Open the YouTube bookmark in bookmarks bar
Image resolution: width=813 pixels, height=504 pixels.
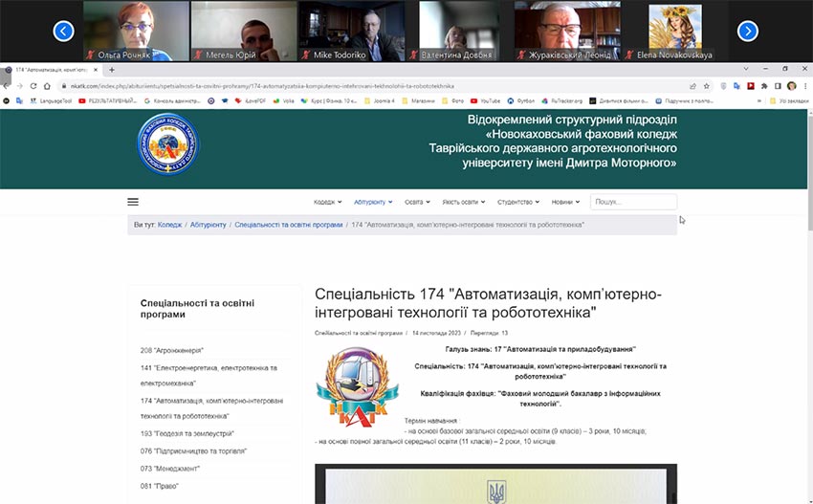[484, 100]
